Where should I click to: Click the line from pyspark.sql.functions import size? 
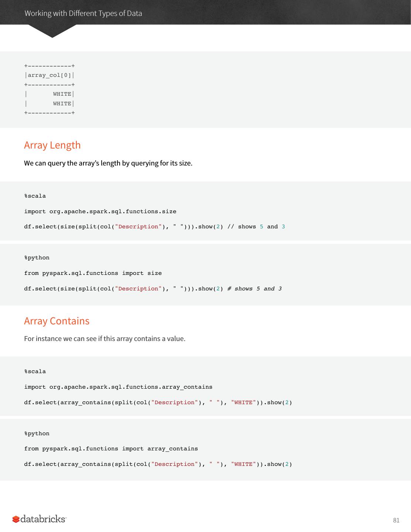pyautogui.click(x=93, y=273)
